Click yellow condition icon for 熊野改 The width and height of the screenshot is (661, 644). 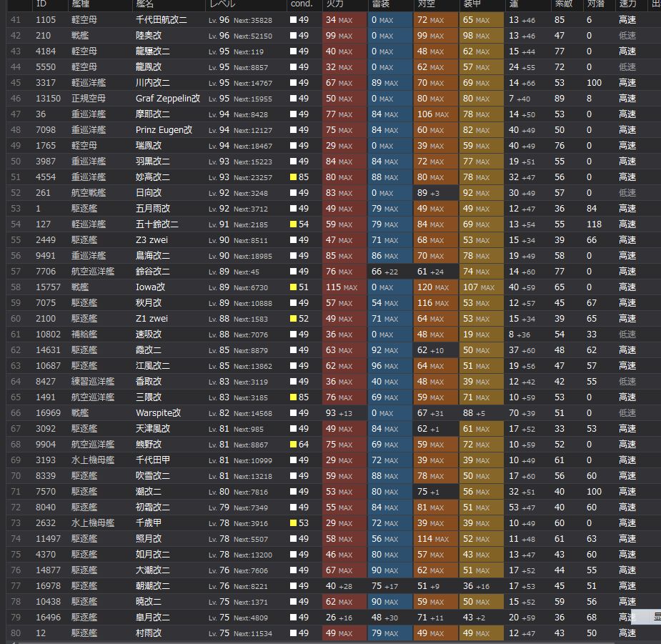(x=294, y=445)
